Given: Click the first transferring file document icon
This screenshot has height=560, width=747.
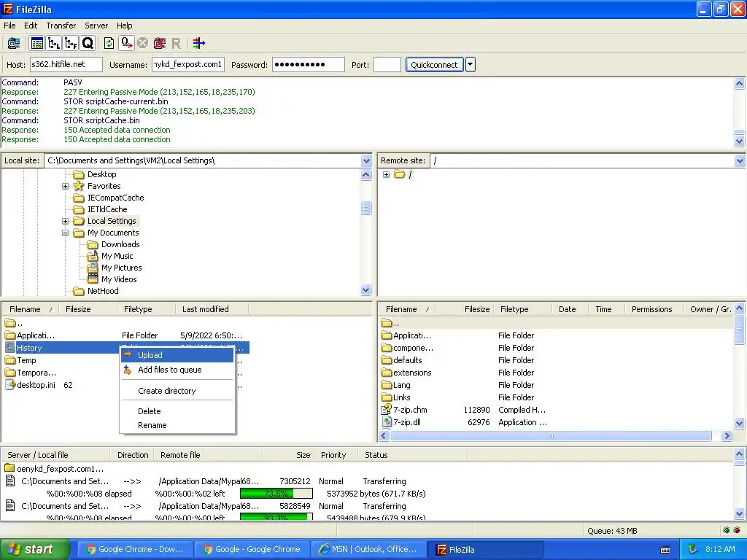Looking at the screenshot, I should 9,481.
